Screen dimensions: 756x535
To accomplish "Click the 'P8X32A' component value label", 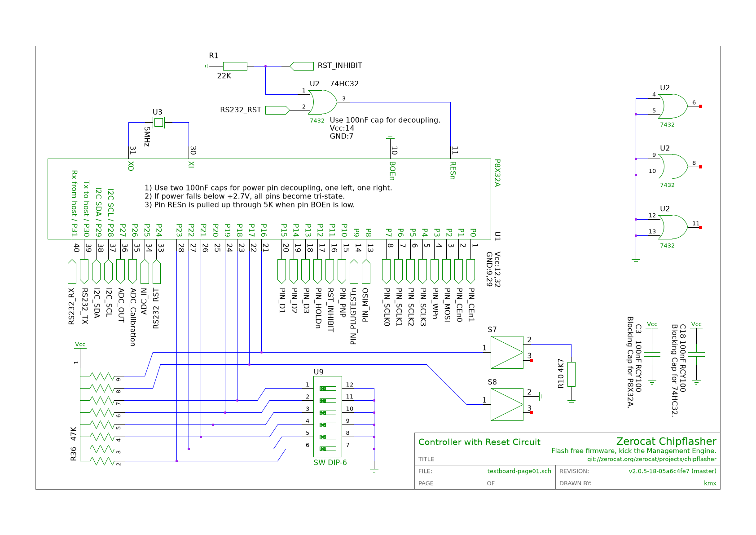I will (x=497, y=173).
